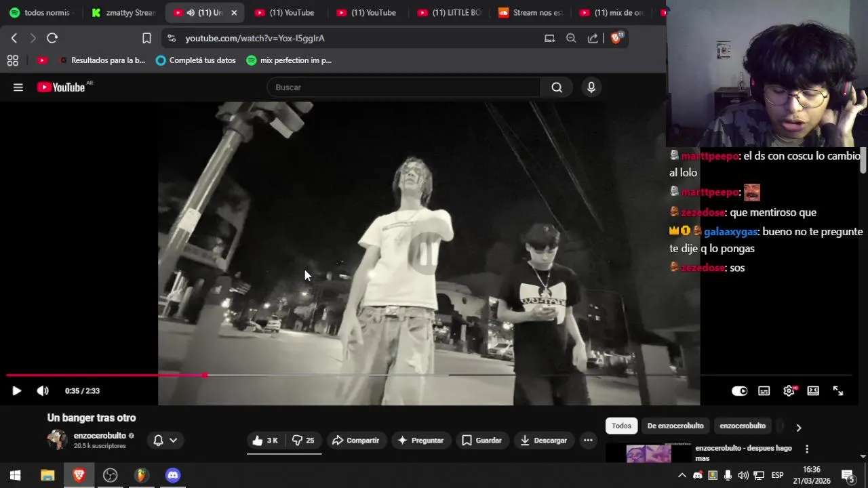Image resolution: width=868 pixels, height=488 pixels.
Task: Open more actions ellipsis under video
Action: (x=588, y=441)
